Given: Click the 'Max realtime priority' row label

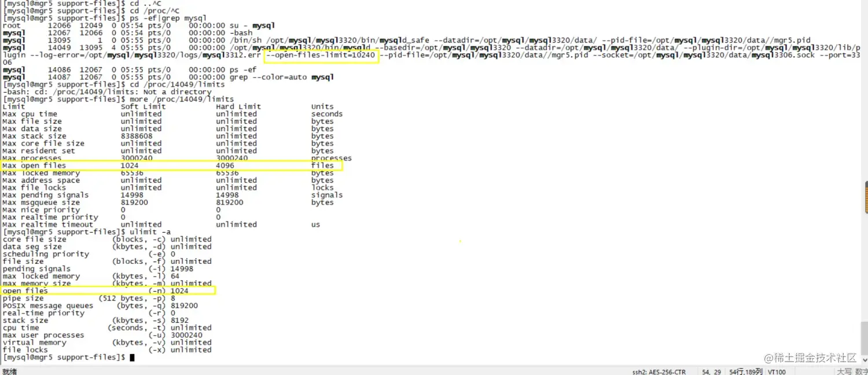Looking at the screenshot, I should (50, 217).
